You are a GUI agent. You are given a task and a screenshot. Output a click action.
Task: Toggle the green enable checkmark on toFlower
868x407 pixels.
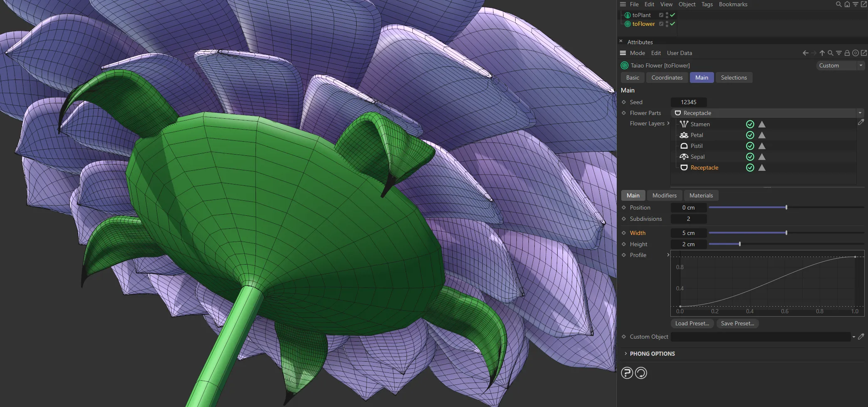[672, 24]
